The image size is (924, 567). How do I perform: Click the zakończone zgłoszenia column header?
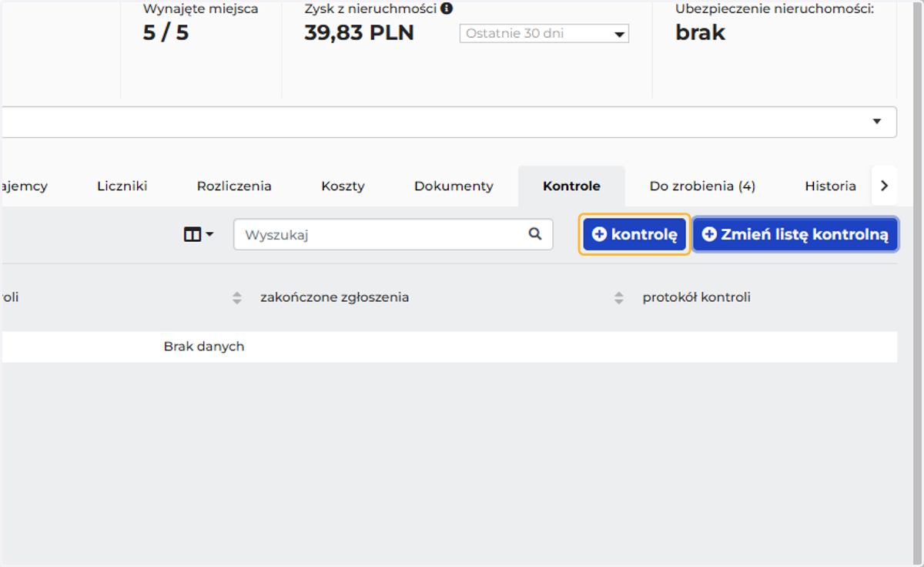(x=334, y=297)
